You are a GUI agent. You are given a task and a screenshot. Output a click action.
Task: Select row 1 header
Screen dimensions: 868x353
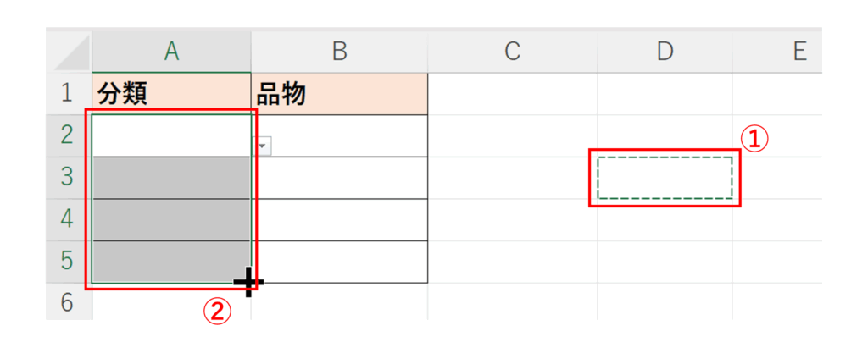pyautogui.click(x=68, y=93)
